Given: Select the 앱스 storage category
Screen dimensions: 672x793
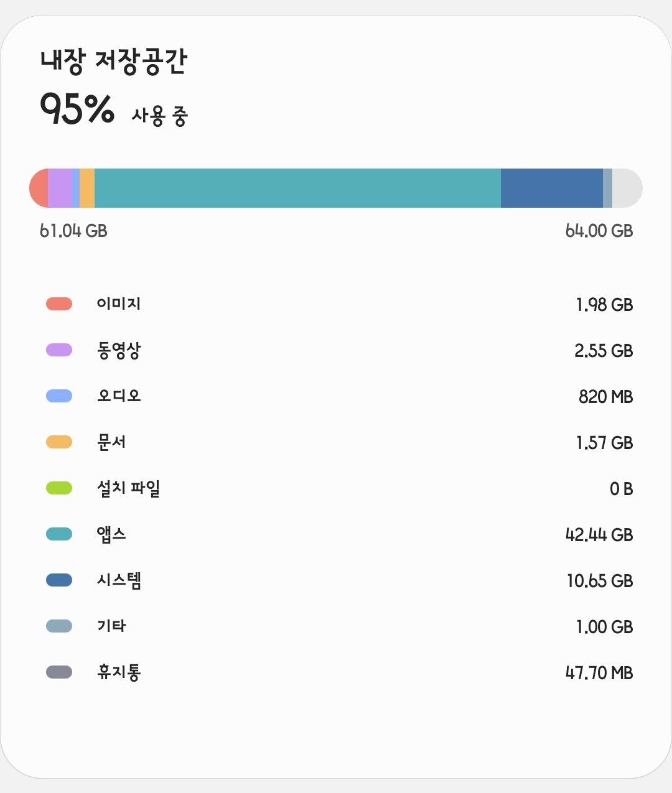Looking at the screenshot, I should pyautogui.click(x=336, y=534).
